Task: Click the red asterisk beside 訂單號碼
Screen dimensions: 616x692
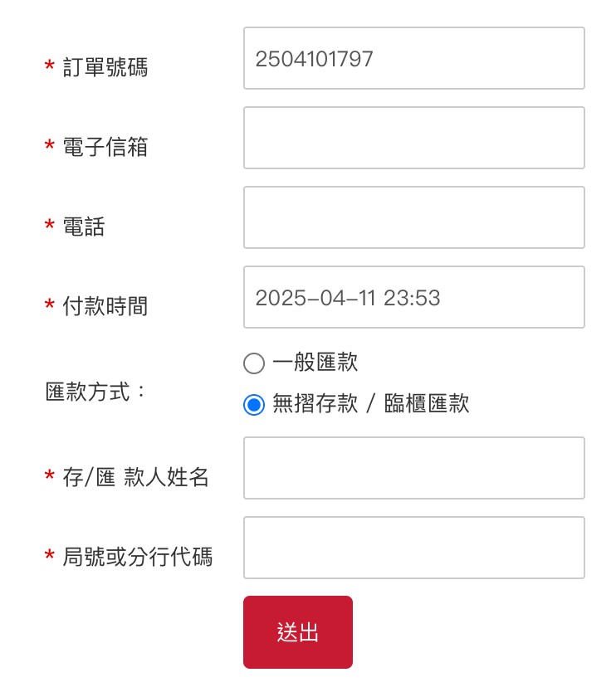Action: point(49,66)
